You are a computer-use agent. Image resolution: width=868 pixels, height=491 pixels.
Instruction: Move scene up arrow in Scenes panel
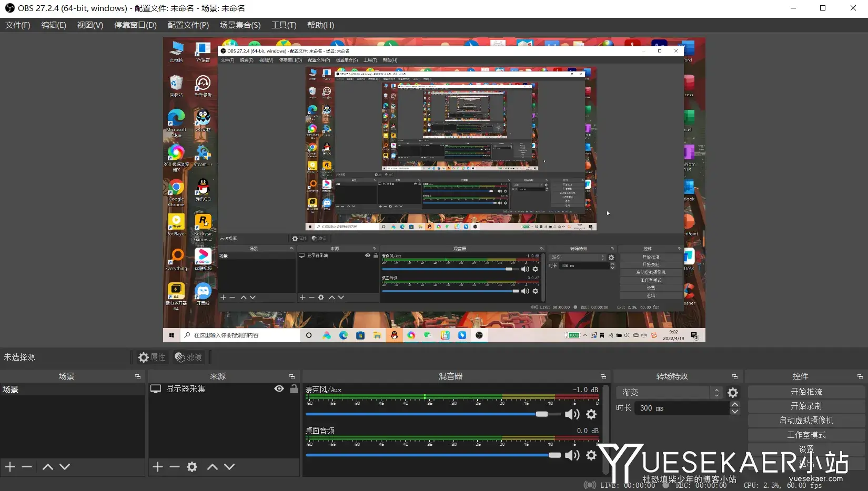(48, 467)
